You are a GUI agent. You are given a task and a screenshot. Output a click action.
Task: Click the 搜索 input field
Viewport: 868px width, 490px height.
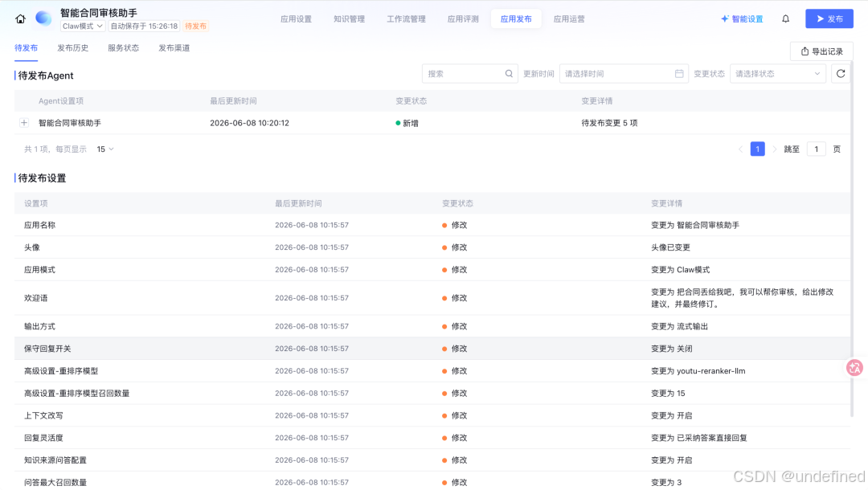(470, 74)
